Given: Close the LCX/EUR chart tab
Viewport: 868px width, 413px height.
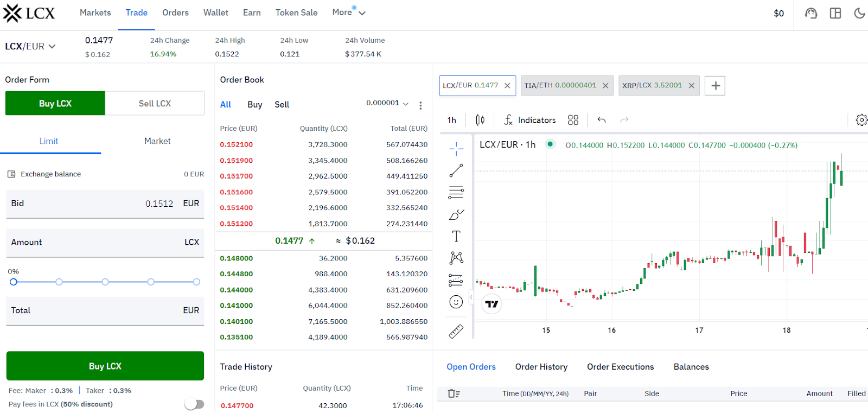Looking at the screenshot, I should coord(507,86).
